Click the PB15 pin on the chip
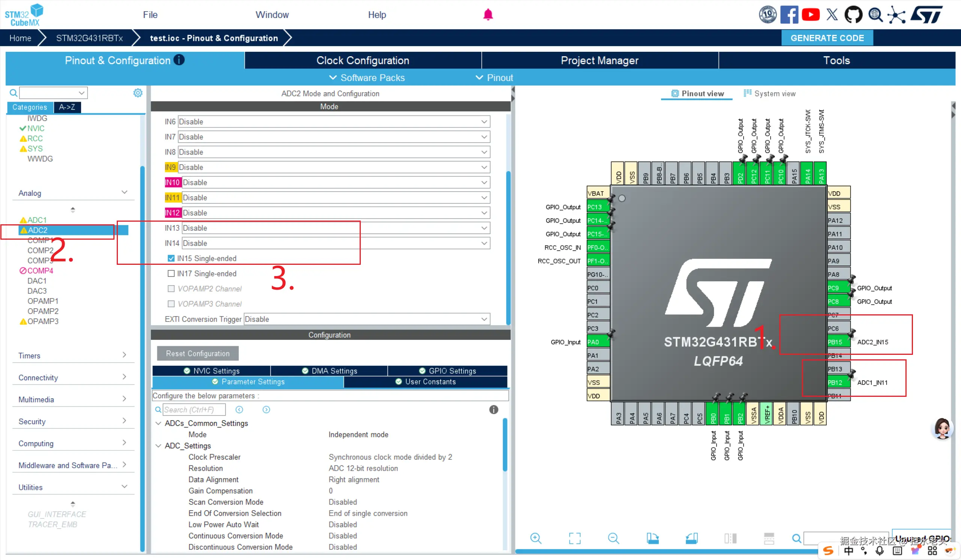The width and height of the screenshot is (961, 560). [x=839, y=342]
